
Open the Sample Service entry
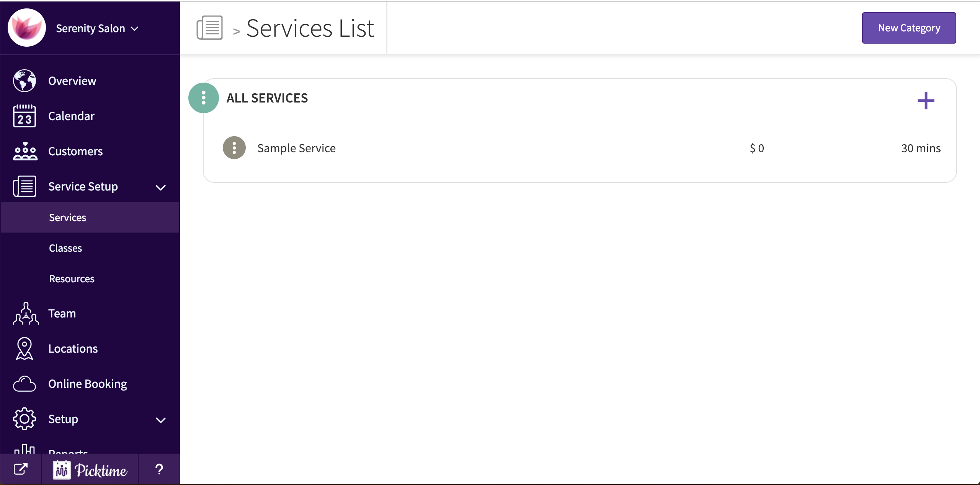point(296,148)
